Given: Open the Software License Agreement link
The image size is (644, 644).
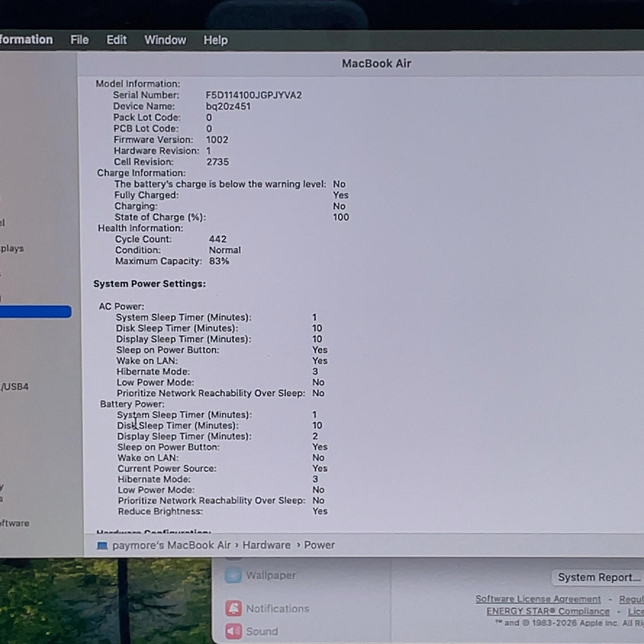Looking at the screenshot, I should (538, 599).
